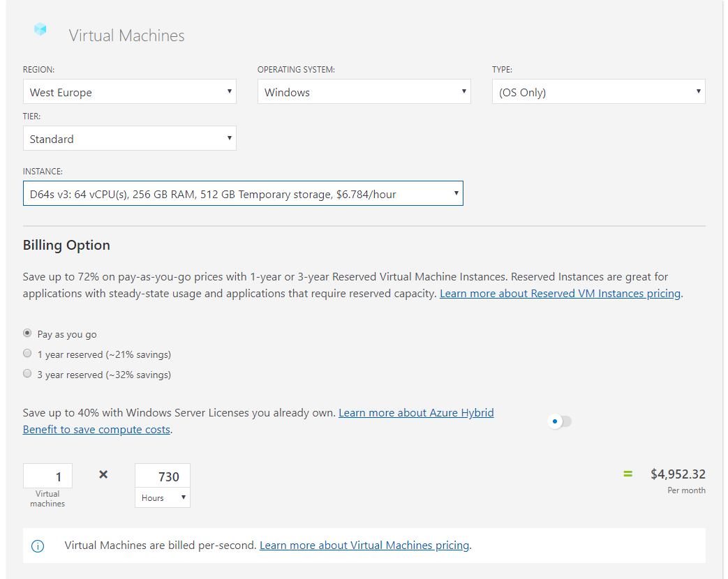Select 1 year reserved (~21% savings) option
Screen dimensions: 728x579
coord(27,354)
